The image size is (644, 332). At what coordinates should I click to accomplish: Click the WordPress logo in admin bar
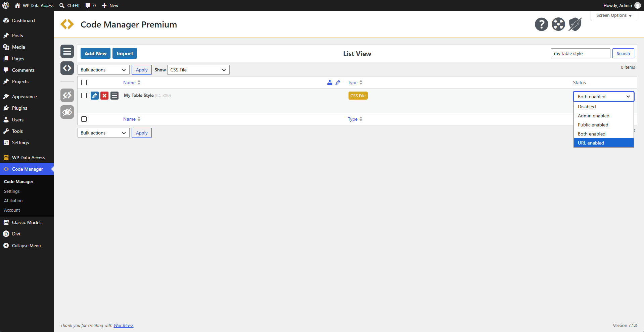click(x=6, y=5)
